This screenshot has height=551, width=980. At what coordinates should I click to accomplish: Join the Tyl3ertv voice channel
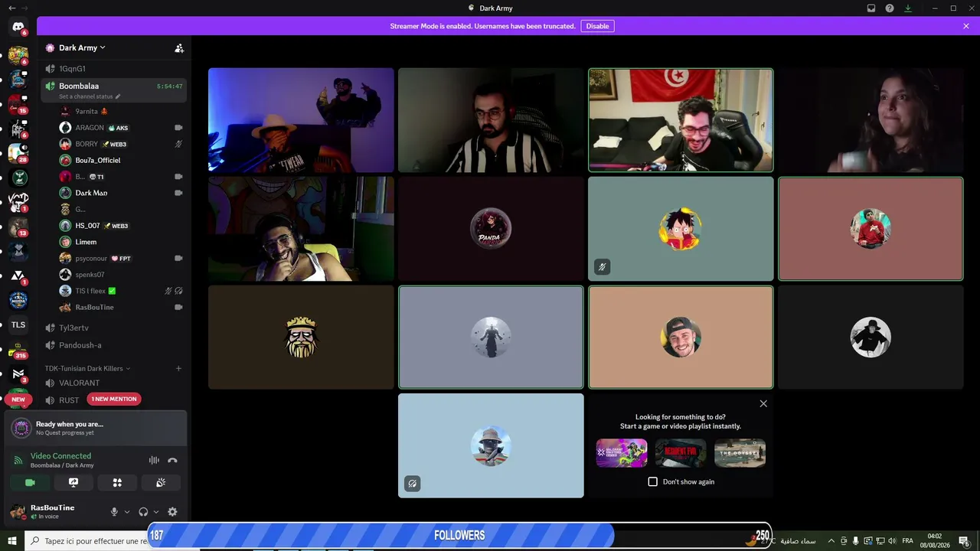tap(113, 328)
